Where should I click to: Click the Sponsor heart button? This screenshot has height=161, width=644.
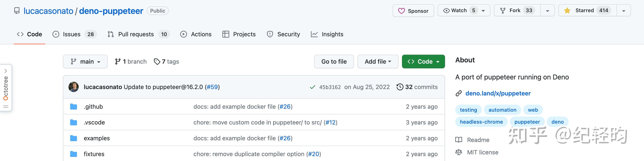[x=413, y=11]
